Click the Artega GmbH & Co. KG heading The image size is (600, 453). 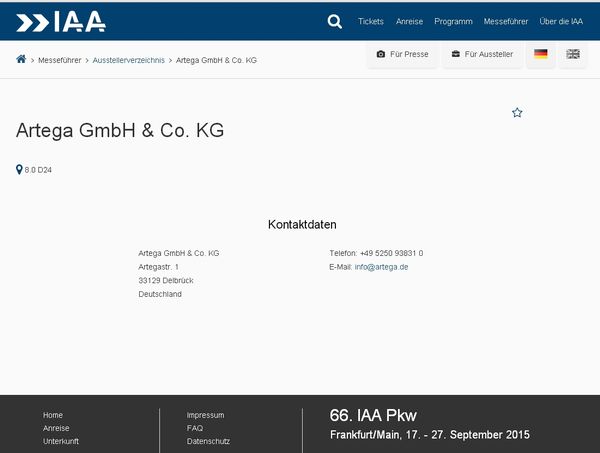[120, 130]
